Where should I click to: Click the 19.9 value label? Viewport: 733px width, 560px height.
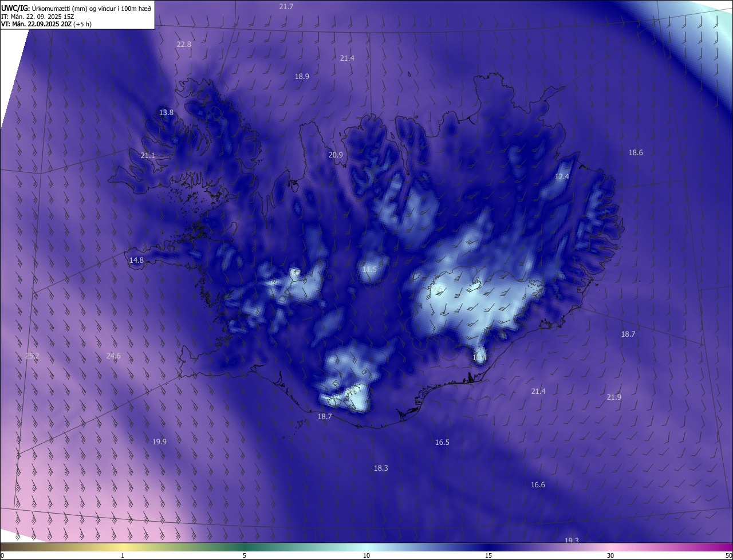tap(160, 441)
